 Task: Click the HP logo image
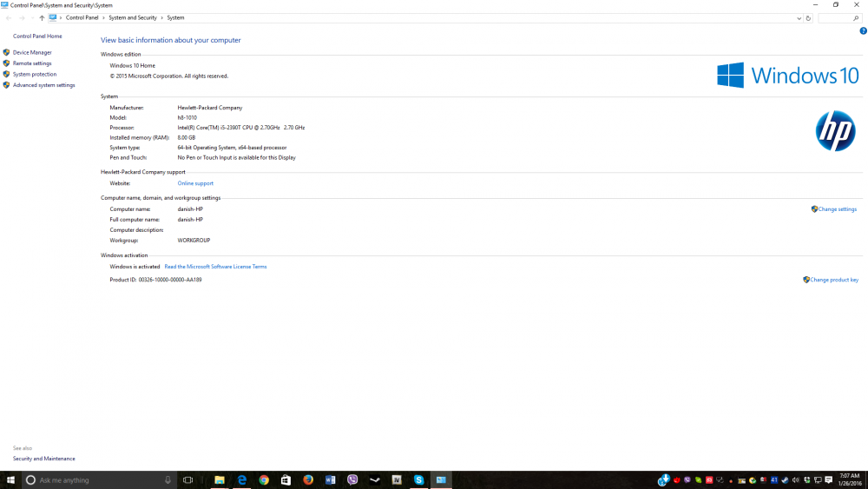pos(835,130)
